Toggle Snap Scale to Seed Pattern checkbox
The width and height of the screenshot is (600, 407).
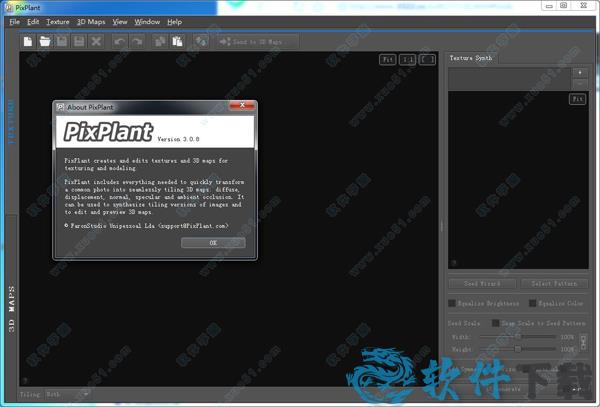(x=496, y=323)
